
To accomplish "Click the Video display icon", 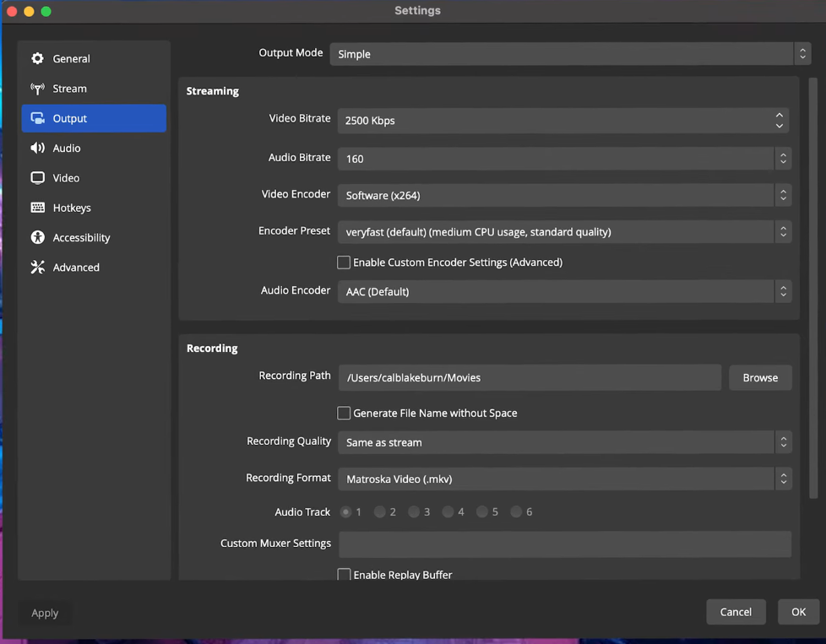I will click(37, 178).
